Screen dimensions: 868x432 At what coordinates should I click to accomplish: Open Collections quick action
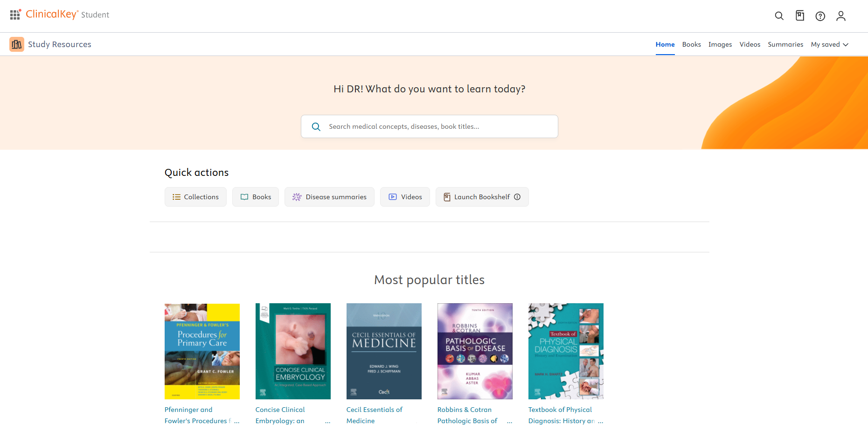tap(195, 197)
